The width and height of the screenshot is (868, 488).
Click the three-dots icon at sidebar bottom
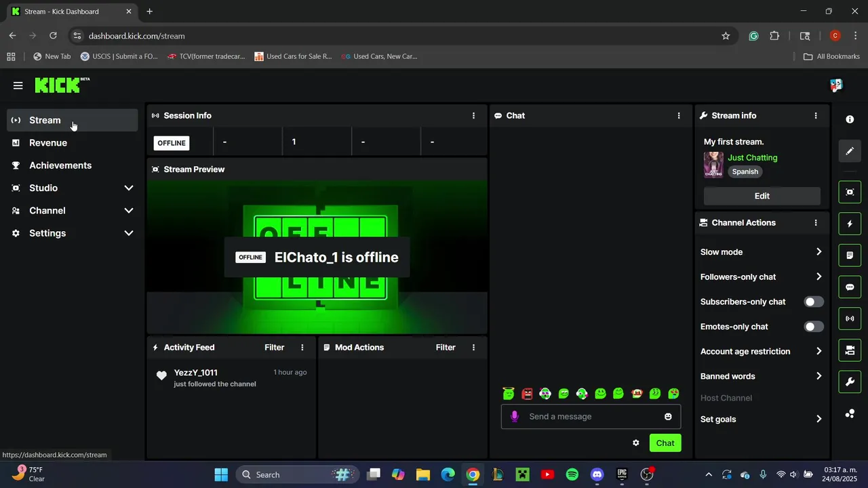coord(850,413)
